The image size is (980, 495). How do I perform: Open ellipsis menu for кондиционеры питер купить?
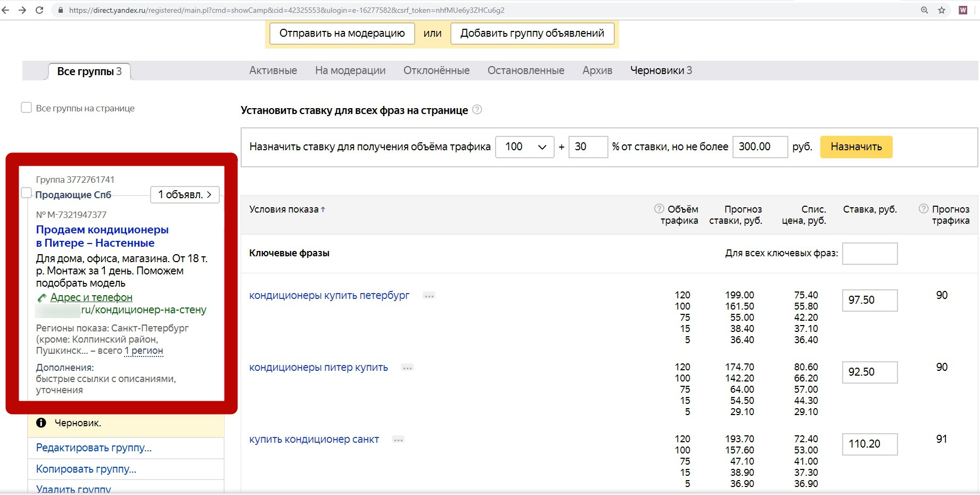click(407, 368)
